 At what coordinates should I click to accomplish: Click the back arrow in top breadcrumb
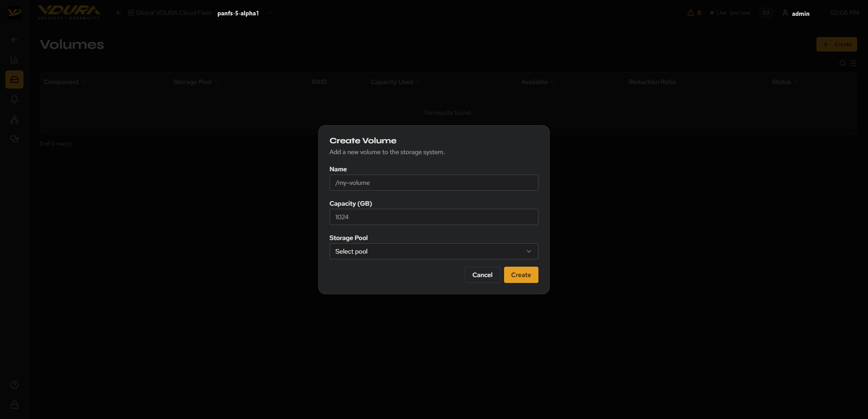click(x=118, y=13)
